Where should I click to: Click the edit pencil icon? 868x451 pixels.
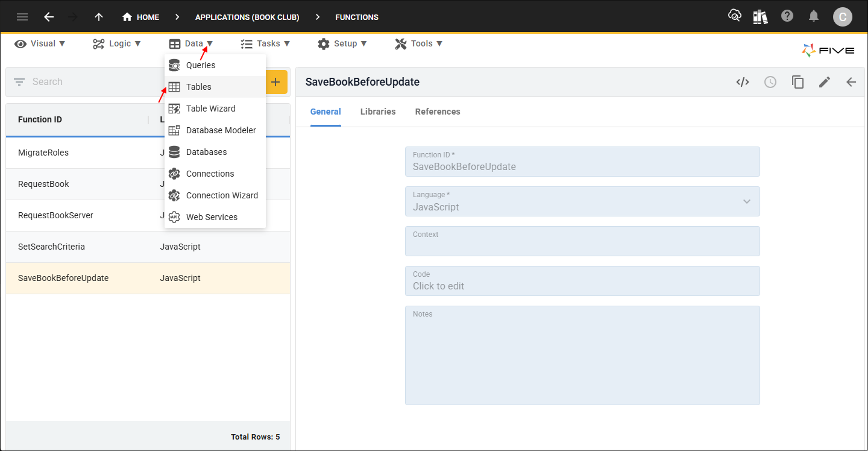(x=825, y=82)
